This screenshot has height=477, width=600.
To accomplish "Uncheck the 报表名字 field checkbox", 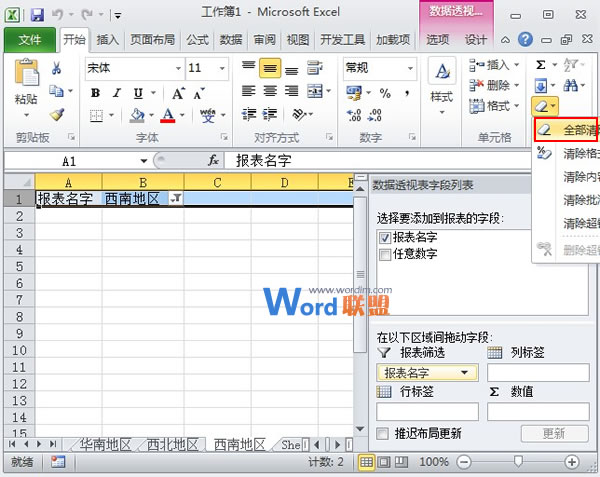I will click(385, 238).
